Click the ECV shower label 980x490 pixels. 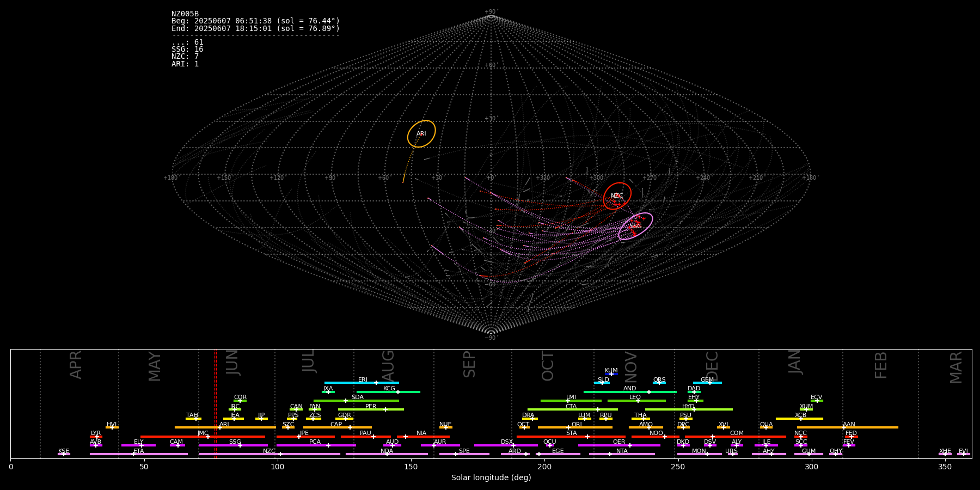[x=816, y=397]
